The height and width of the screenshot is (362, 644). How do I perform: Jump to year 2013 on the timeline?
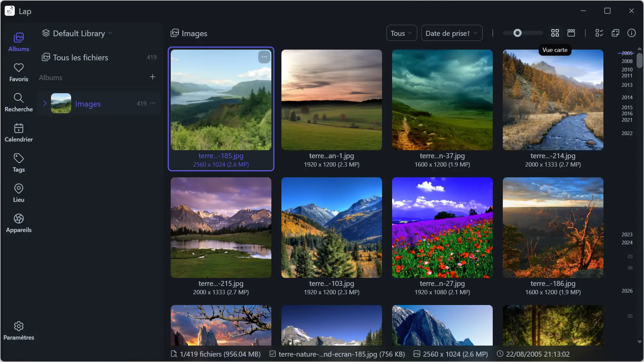627,85
